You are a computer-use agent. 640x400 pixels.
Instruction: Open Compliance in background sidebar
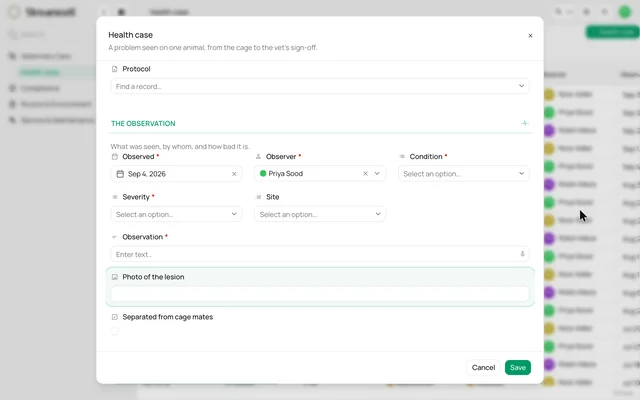[x=40, y=88]
